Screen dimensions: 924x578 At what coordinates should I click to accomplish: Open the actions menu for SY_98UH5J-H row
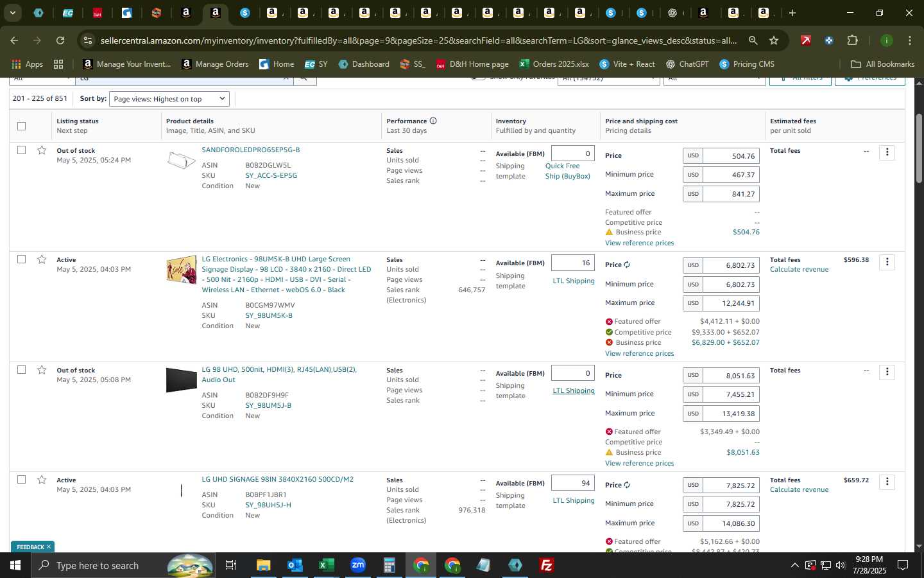[887, 482]
